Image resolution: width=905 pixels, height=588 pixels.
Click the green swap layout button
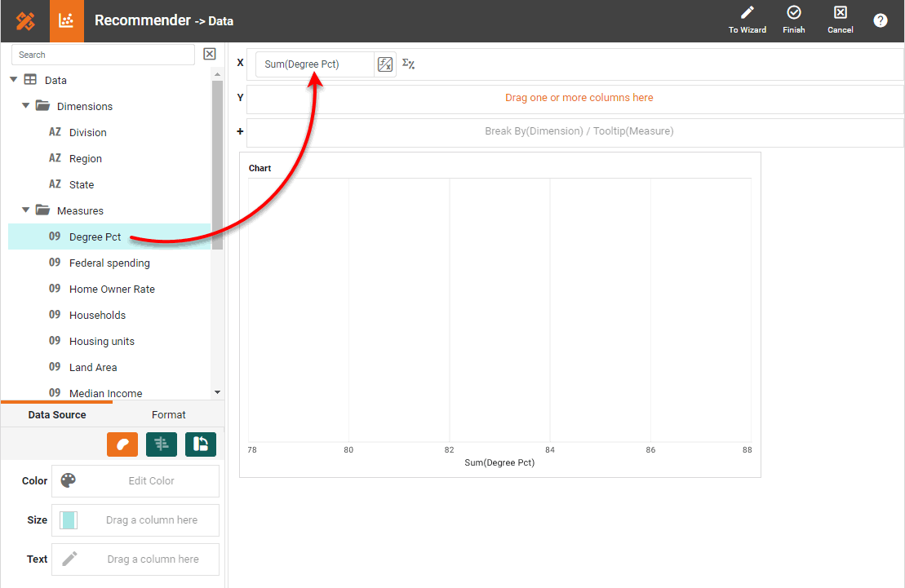click(x=201, y=444)
